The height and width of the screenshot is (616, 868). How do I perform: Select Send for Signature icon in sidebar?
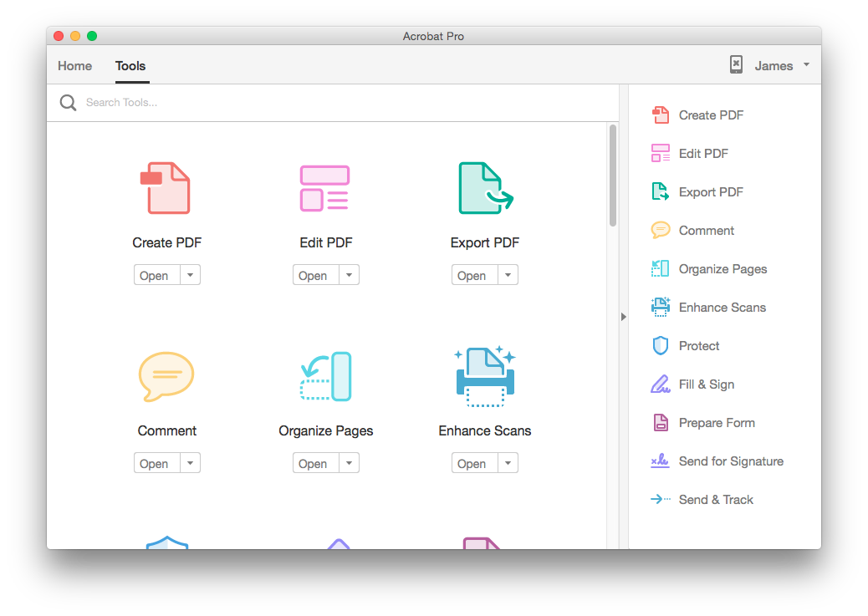660,461
